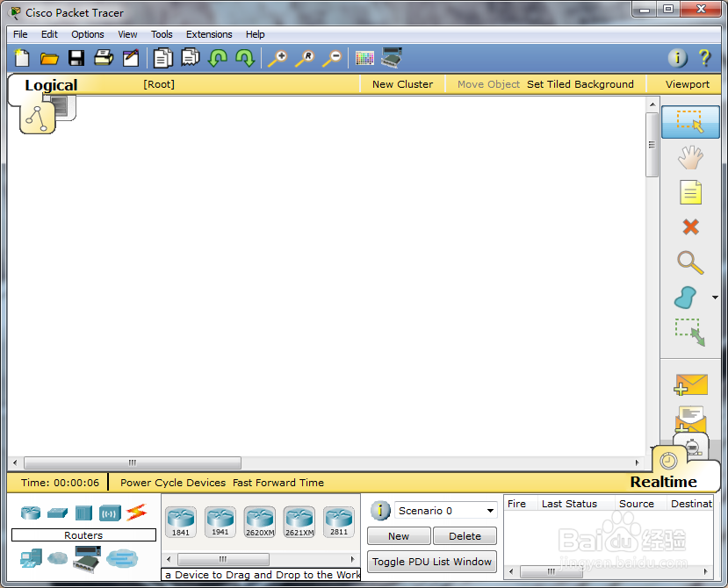The height and width of the screenshot is (588, 728).
Task: Open the Tools menu
Action: click(x=162, y=34)
